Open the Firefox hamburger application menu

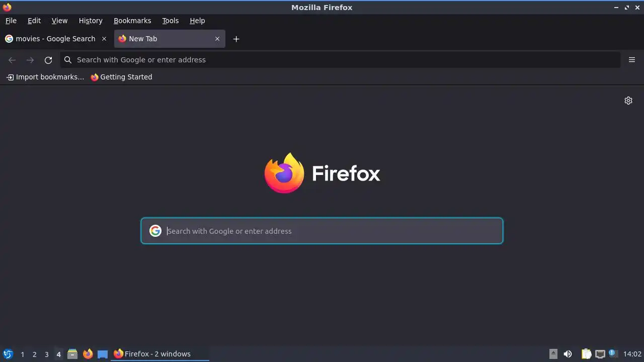coord(632,60)
